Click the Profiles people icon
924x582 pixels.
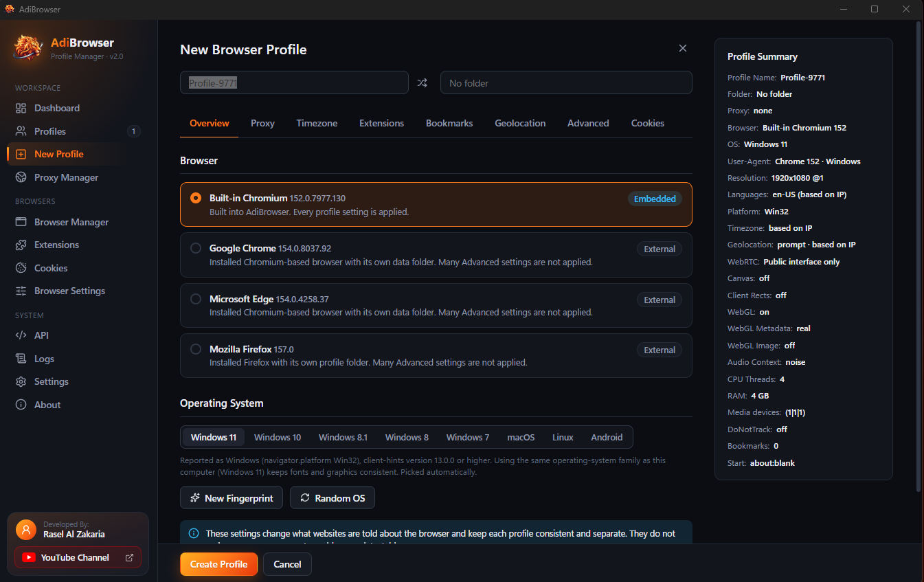21,131
